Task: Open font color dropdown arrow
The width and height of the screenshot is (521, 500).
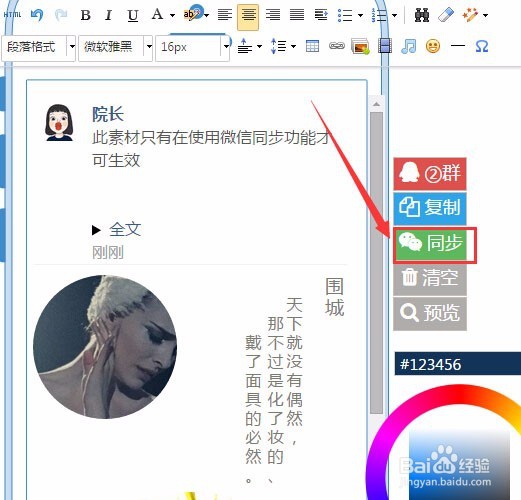Action: (x=172, y=15)
